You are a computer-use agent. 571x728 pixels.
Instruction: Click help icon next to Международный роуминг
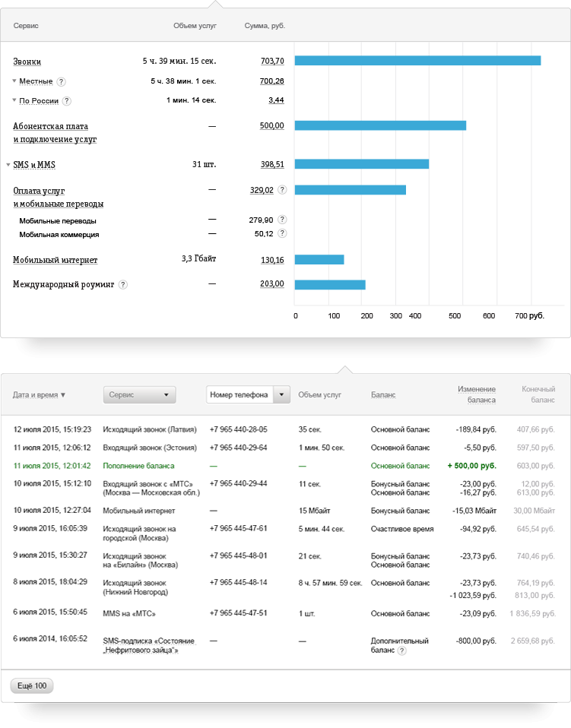click(123, 284)
